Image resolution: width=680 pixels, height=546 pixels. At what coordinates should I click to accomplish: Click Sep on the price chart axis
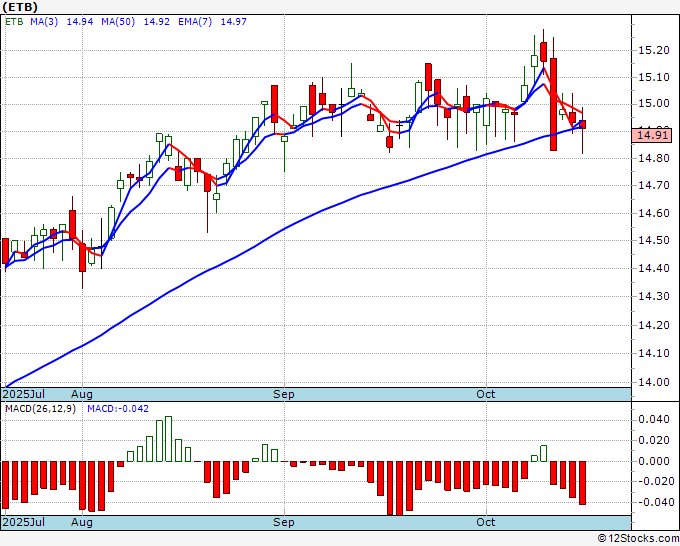tap(284, 394)
